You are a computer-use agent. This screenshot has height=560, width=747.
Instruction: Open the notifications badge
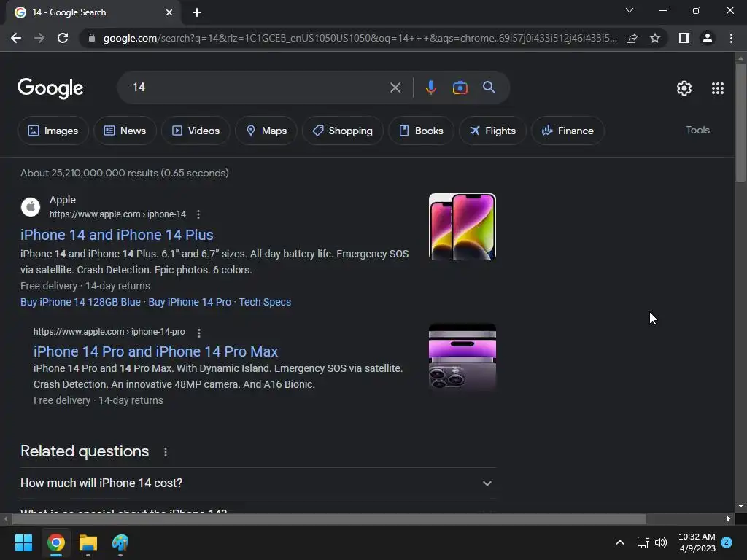pyautogui.click(x=727, y=542)
